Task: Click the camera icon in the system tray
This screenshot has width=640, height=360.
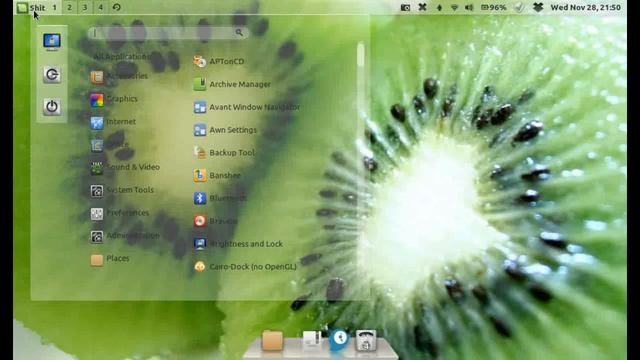Action: 405,7
